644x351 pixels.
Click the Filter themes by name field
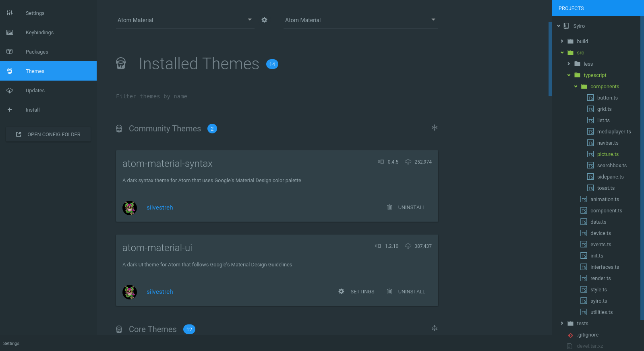pyautogui.click(x=277, y=96)
